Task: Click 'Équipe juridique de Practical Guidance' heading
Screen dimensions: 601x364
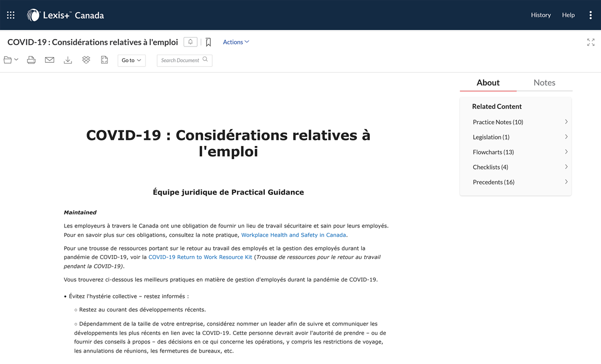Action: tap(228, 192)
